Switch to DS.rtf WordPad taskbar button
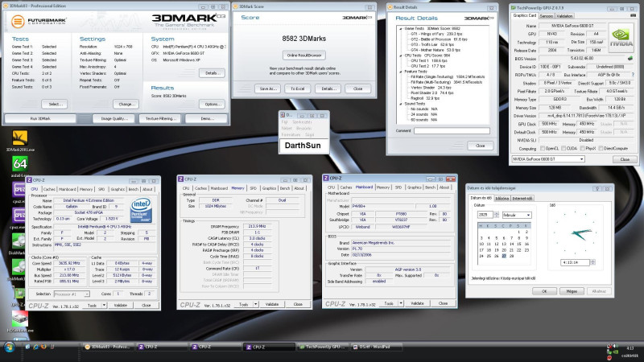The image size is (644, 362). (376, 347)
